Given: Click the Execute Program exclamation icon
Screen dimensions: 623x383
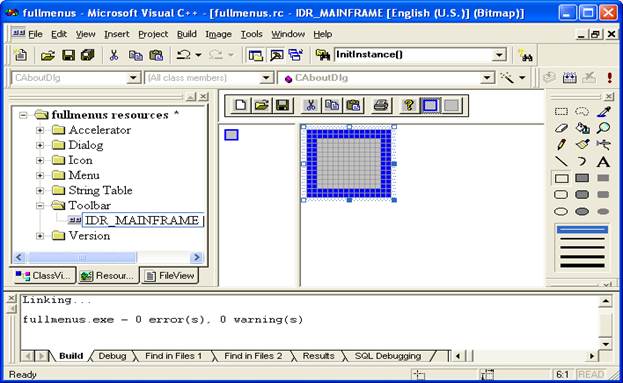Looking at the screenshot, I should 609,77.
